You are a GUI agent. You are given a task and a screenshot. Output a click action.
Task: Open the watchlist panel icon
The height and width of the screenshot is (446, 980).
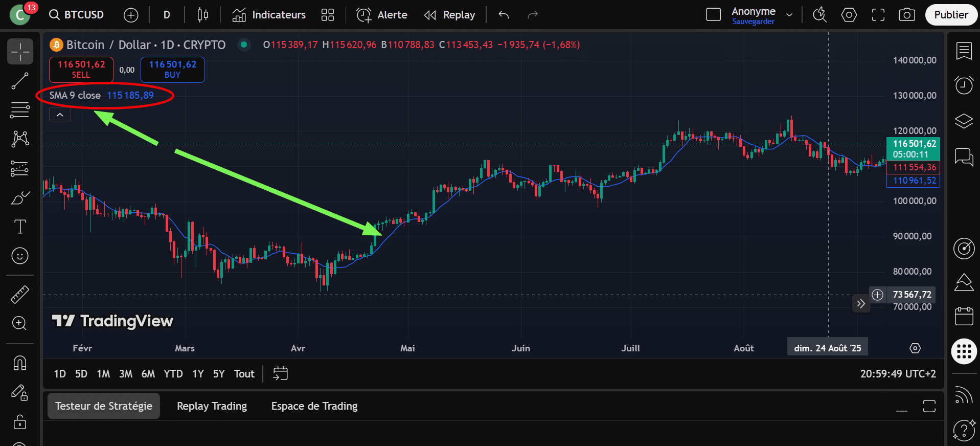(964, 51)
